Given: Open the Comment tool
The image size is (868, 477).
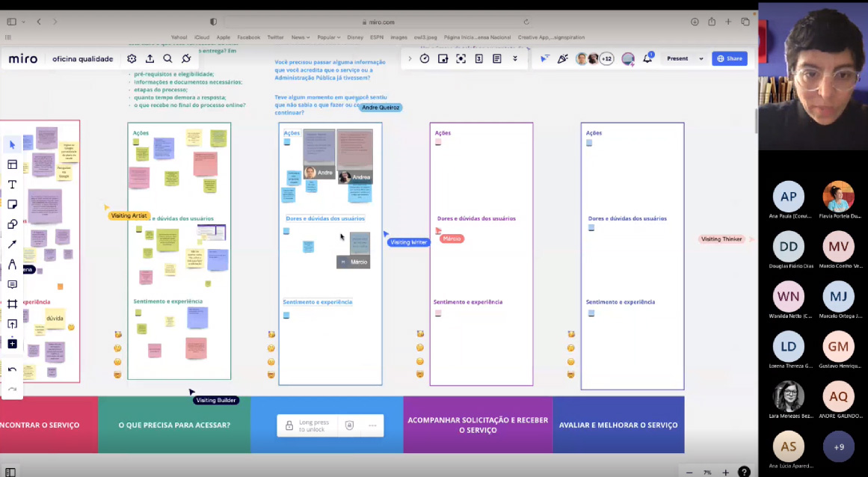Looking at the screenshot, I should click(x=12, y=285).
